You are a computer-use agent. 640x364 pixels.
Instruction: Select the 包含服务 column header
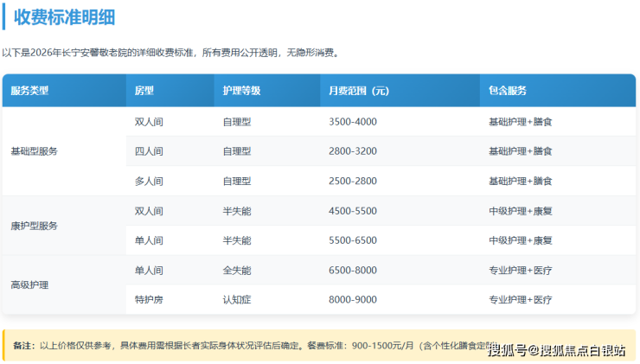click(x=509, y=91)
